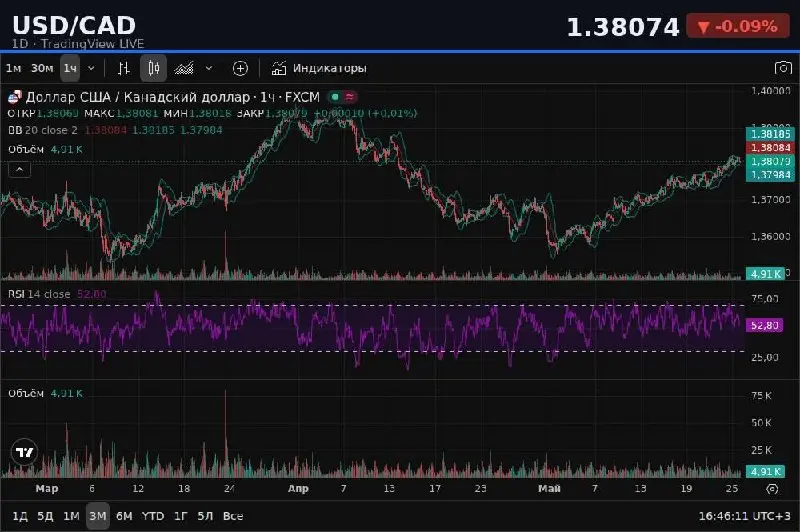Set range to 1М
The width and height of the screenshot is (800, 532).
(x=71, y=516)
